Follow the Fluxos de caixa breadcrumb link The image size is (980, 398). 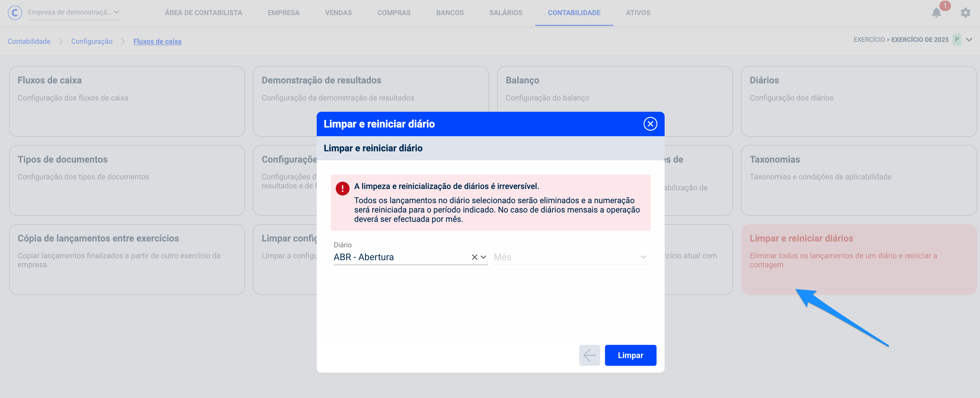(157, 42)
